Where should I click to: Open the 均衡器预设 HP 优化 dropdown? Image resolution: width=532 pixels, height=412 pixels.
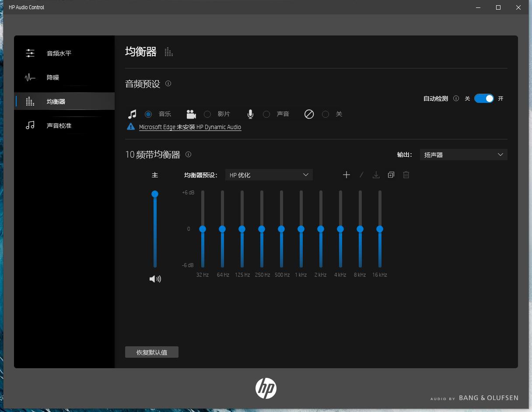268,175
